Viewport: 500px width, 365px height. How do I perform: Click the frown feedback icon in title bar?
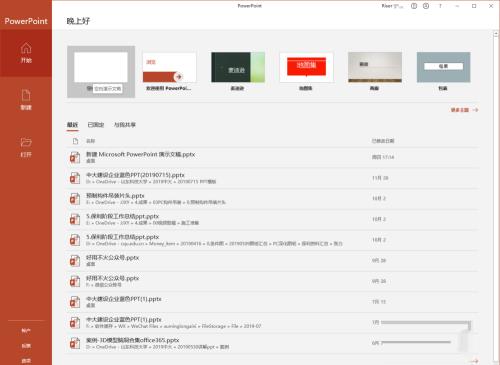(x=426, y=6)
